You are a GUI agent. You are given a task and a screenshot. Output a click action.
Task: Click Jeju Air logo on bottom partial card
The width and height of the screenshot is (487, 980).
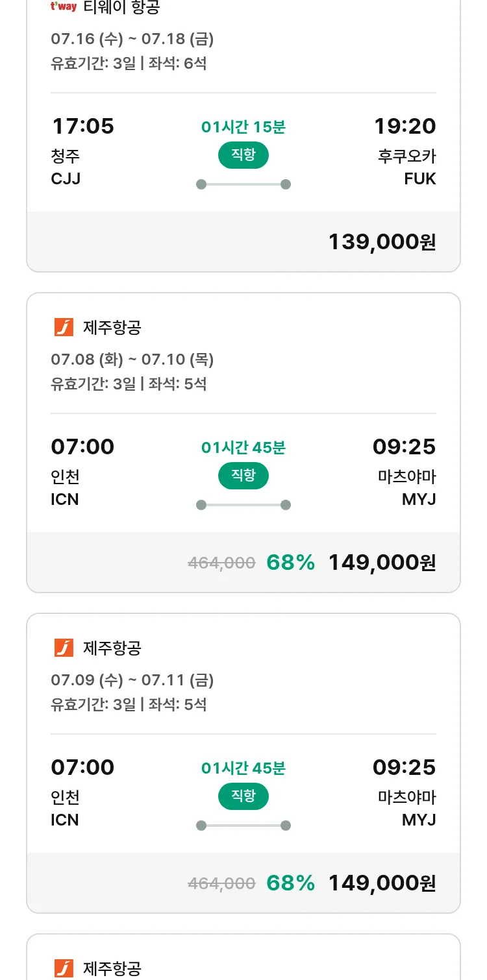coord(64,968)
